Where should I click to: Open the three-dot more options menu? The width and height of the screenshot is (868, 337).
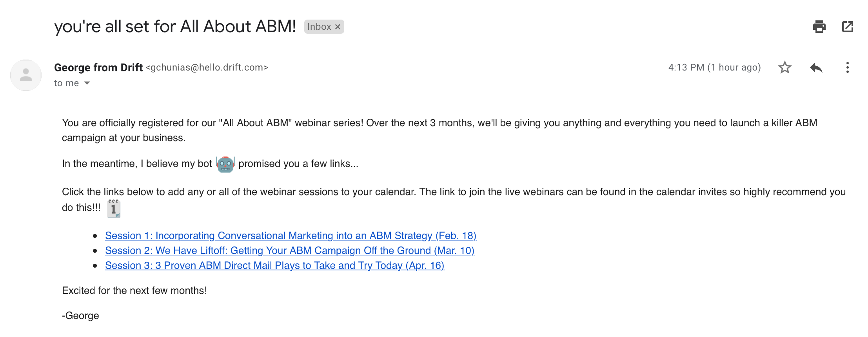pyautogui.click(x=847, y=67)
